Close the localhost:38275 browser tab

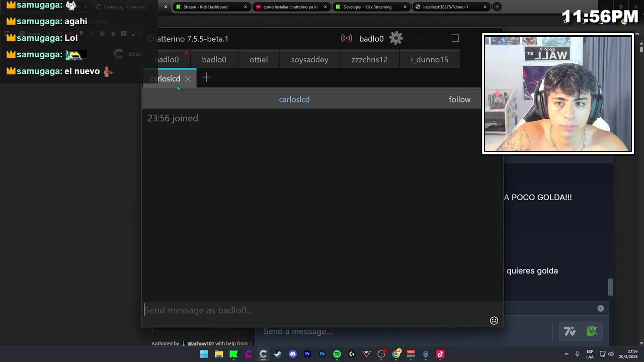pyautogui.click(x=485, y=7)
